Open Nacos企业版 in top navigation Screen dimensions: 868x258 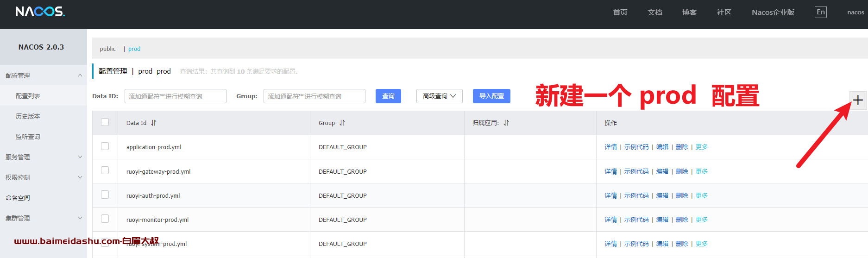pos(773,13)
